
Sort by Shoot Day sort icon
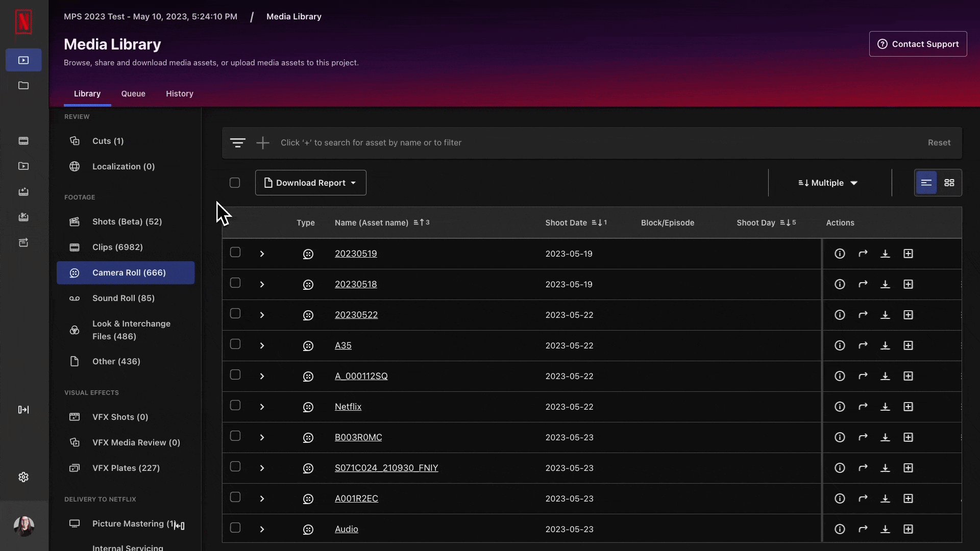click(x=788, y=222)
